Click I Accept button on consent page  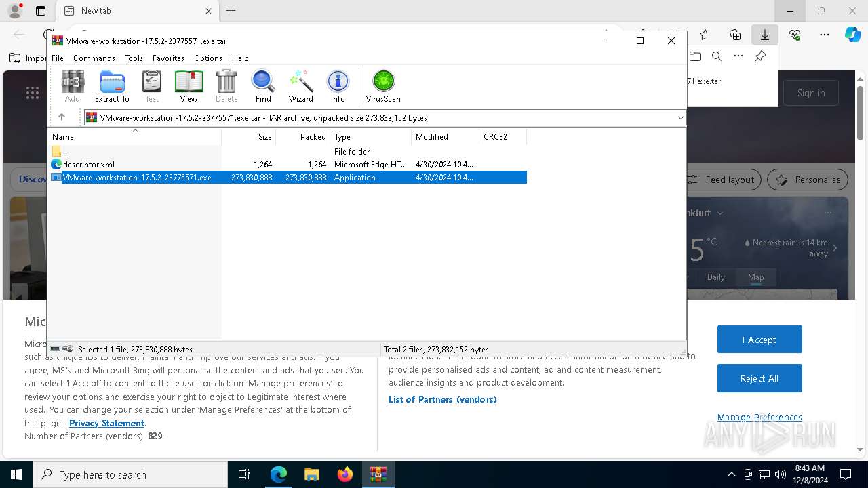coord(759,340)
